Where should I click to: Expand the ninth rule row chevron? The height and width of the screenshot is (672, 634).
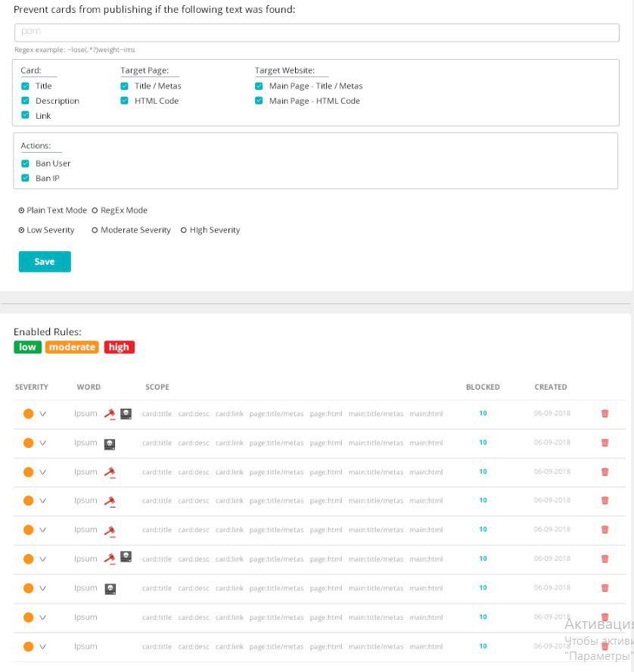(42, 647)
